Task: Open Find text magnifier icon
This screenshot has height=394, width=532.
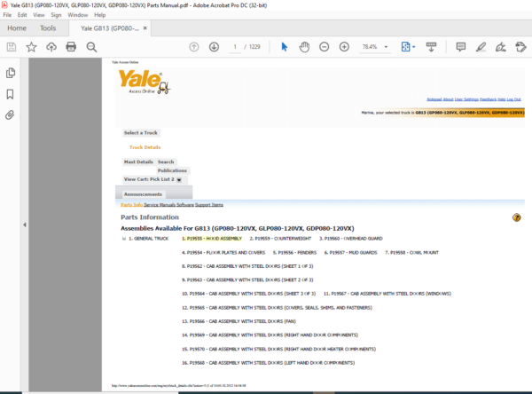Action: point(91,47)
